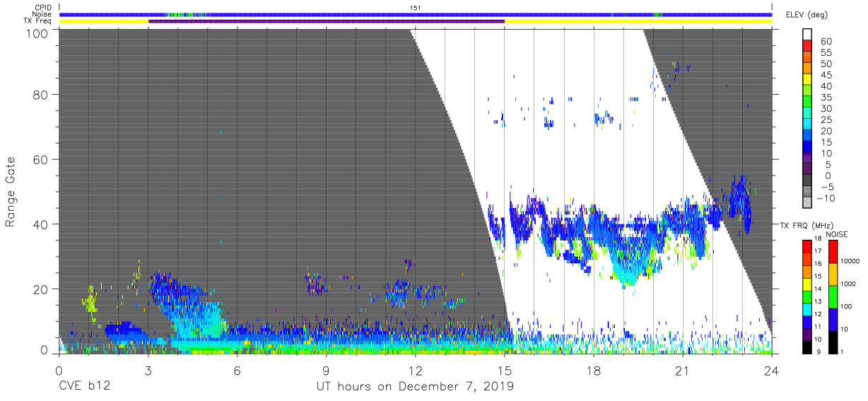The width and height of the screenshot is (868, 401).
Task: Click the ELEV colorbar label 45
Action: pyautogui.click(x=825, y=76)
